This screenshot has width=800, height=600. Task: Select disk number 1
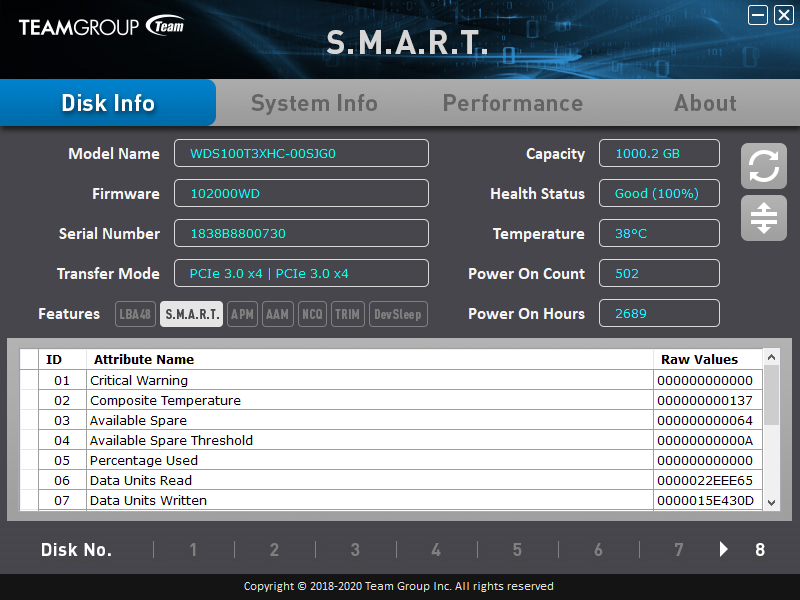click(x=193, y=549)
